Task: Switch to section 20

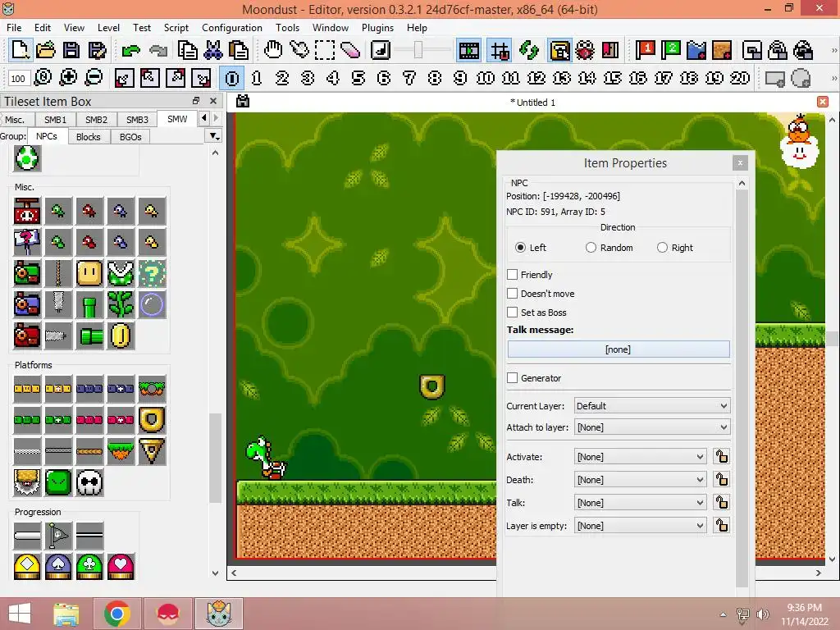Action: click(740, 78)
